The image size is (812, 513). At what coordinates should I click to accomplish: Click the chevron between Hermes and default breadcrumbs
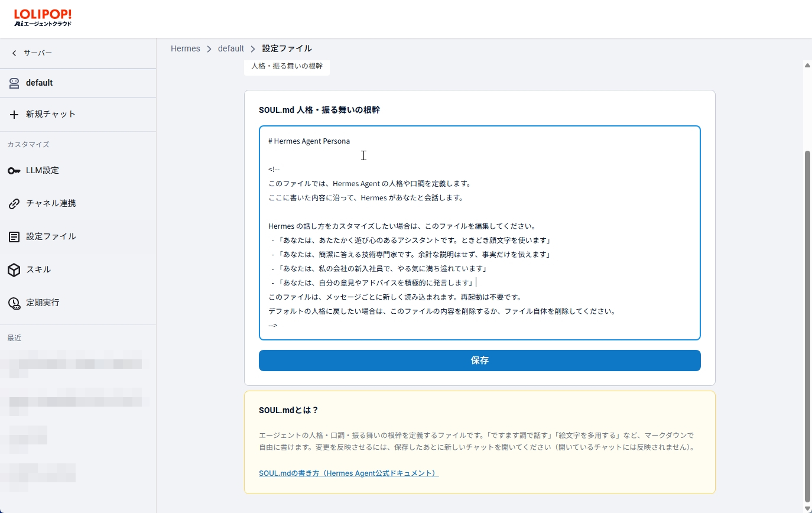(209, 49)
